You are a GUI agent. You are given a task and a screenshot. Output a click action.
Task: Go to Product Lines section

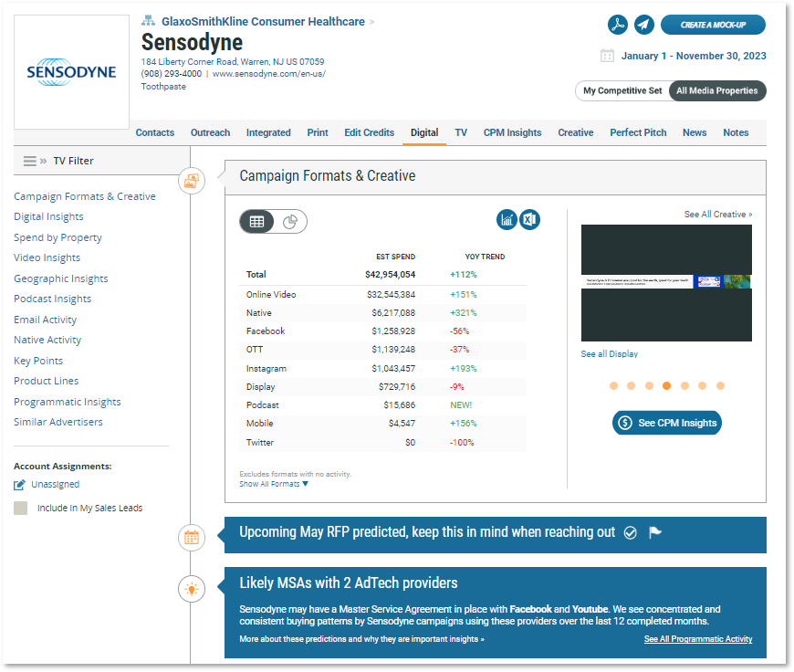[x=46, y=381]
